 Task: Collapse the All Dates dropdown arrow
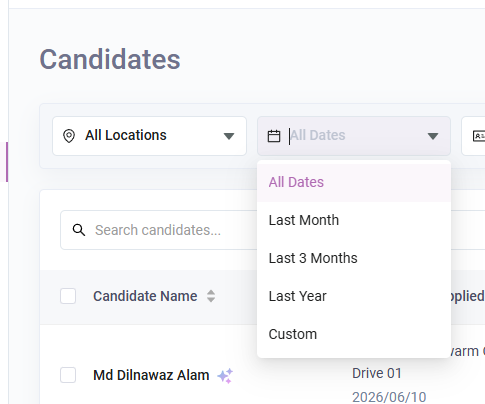pyautogui.click(x=433, y=136)
